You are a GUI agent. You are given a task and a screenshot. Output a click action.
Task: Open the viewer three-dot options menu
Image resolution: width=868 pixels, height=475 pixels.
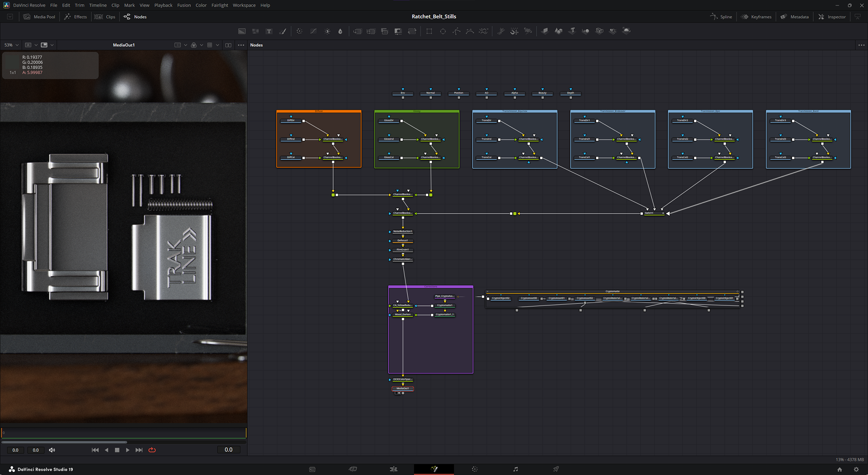click(241, 45)
